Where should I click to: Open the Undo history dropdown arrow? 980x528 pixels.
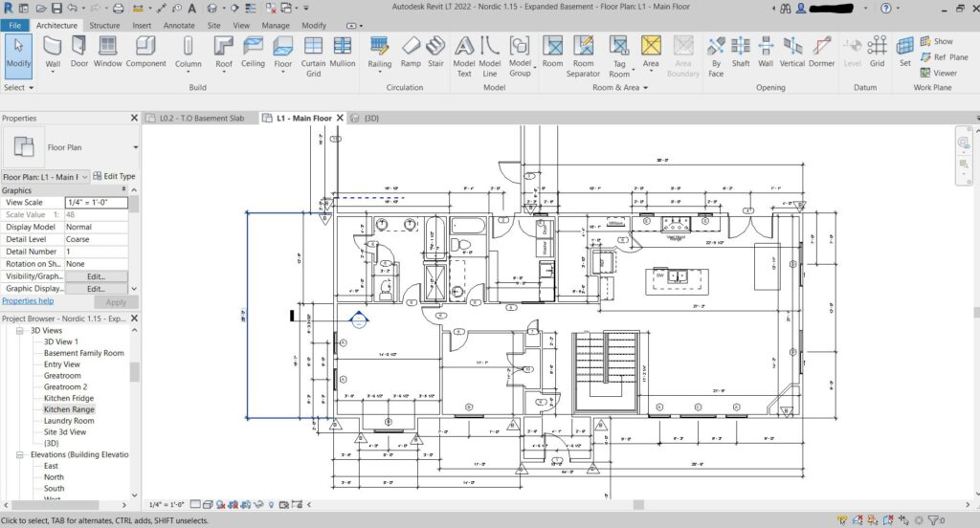click(83, 8)
